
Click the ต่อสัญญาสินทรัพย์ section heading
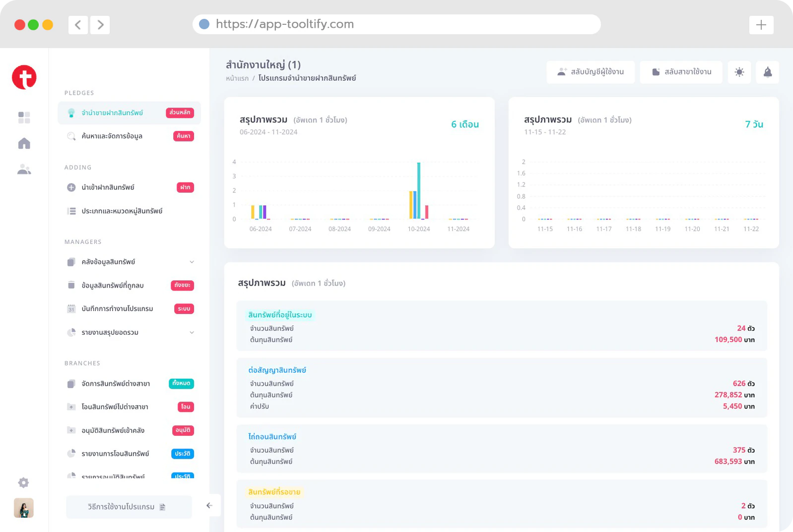click(277, 370)
